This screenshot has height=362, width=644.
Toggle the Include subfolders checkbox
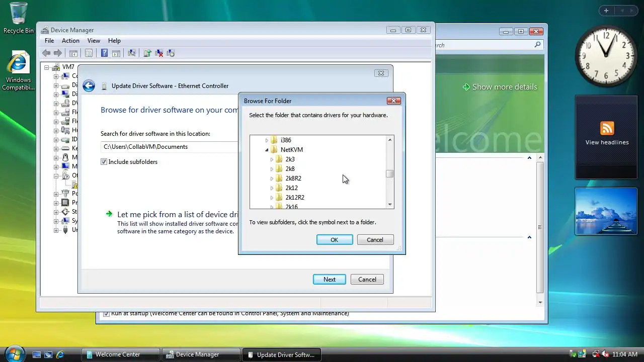[104, 162]
